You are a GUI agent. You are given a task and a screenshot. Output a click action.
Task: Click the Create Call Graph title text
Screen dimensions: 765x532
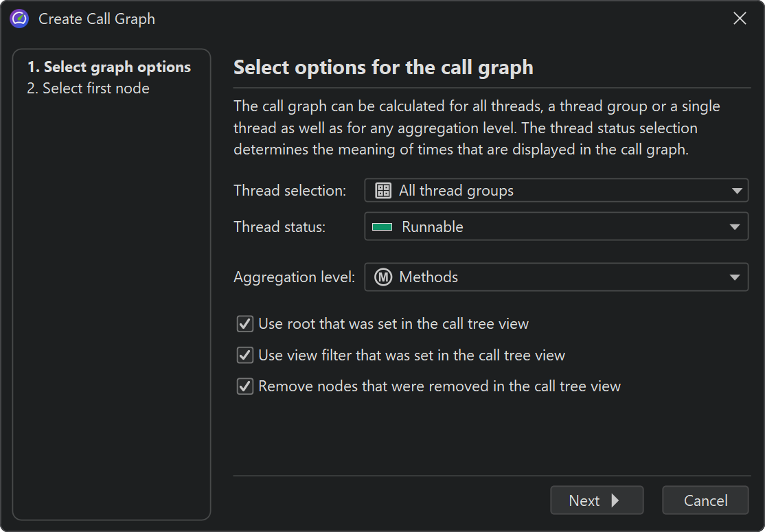pyautogui.click(x=97, y=19)
